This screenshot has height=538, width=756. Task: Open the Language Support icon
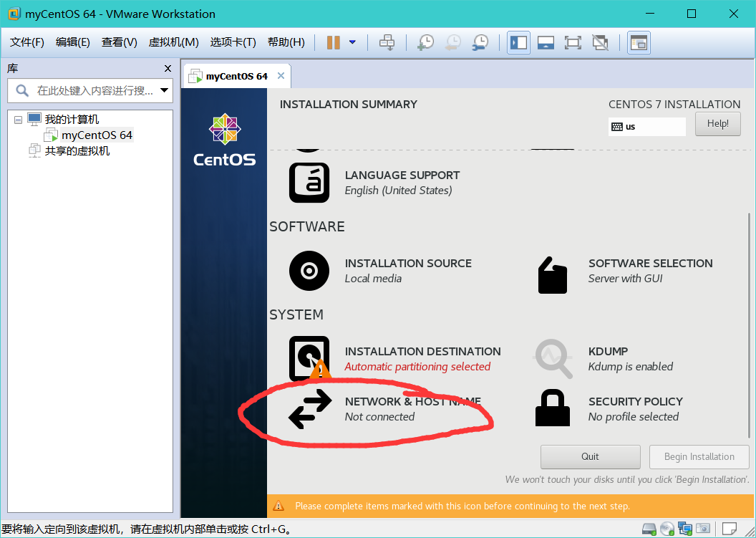point(309,183)
